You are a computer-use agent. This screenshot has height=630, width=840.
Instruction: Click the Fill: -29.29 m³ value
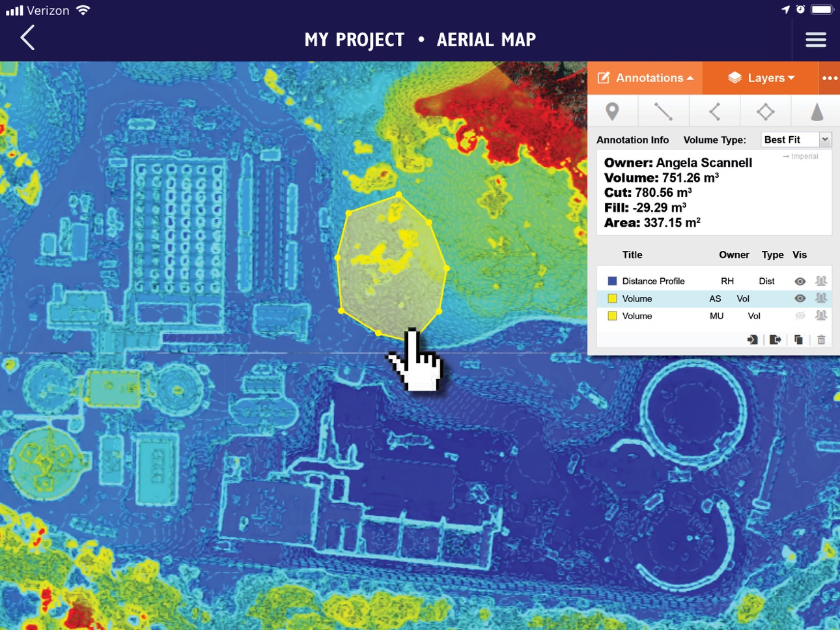click(x=645, y=208)
